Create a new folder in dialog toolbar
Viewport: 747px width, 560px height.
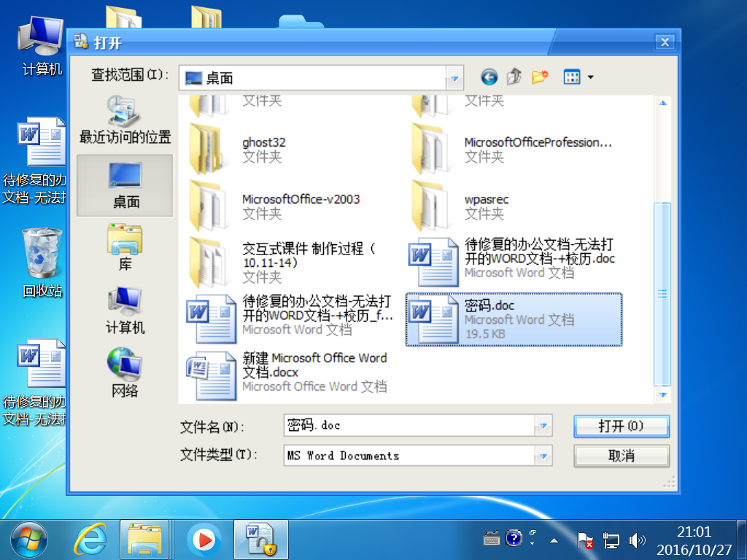click(540, 77)
